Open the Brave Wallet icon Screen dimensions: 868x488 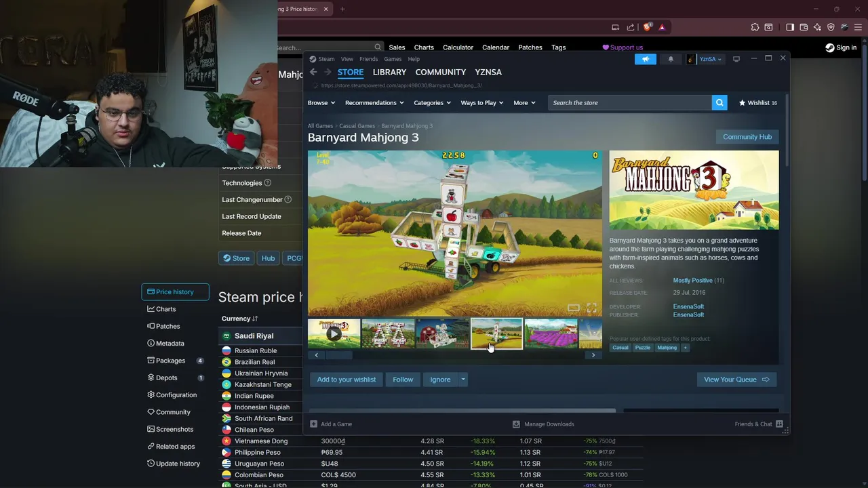pyautogui.click(x=804, y=27)
